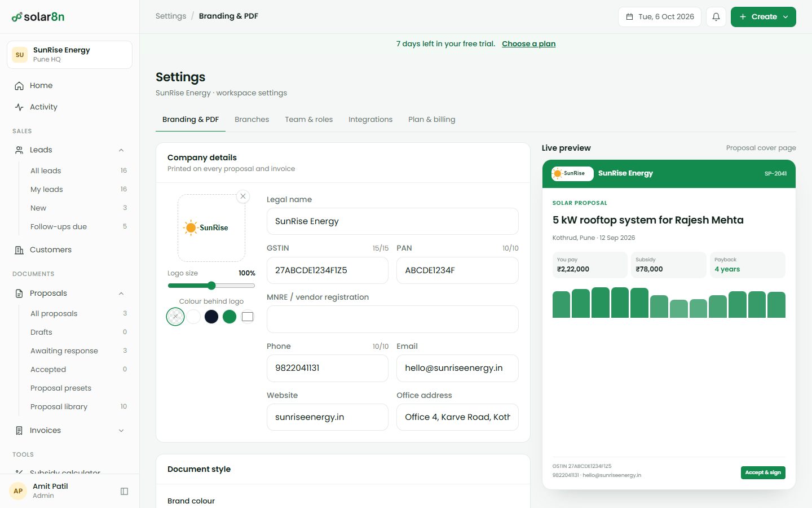Open the SunRise Energy workspace switcher
Viewport: 812px width, 508px height.
(x=69, y=55)
